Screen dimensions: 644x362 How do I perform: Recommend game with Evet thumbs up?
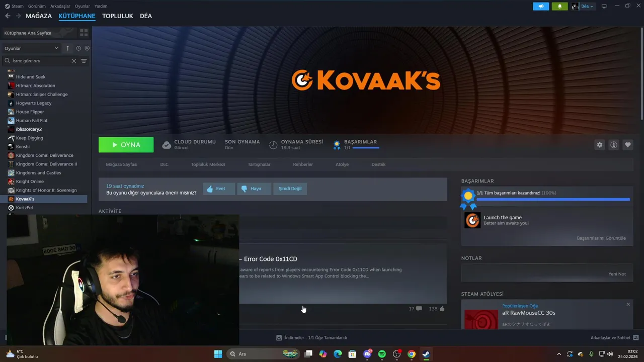219,189
